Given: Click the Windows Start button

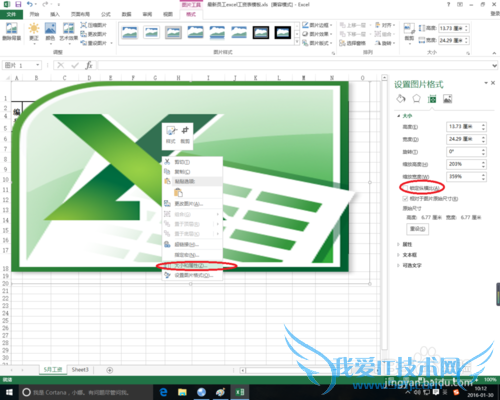Looking at the screenshot, I should click(9, 392).
